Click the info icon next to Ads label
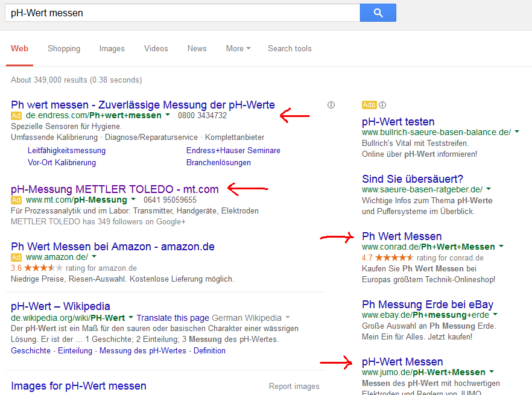 coord(382,105)
